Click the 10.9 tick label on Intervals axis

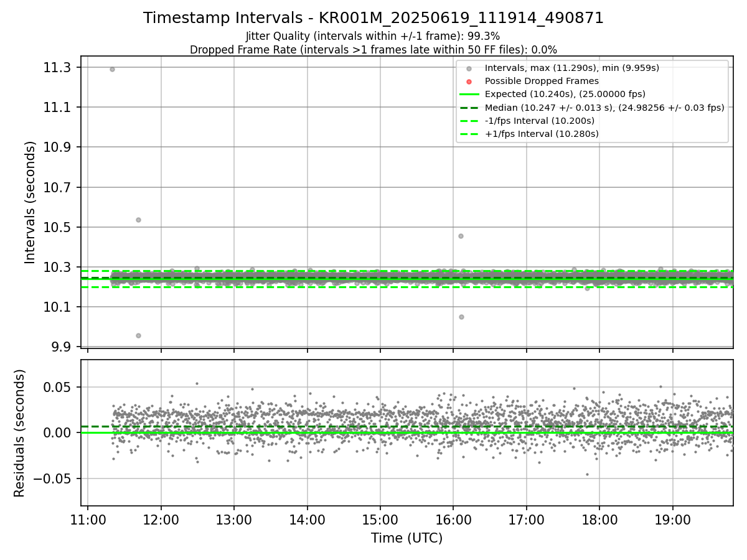57,147
